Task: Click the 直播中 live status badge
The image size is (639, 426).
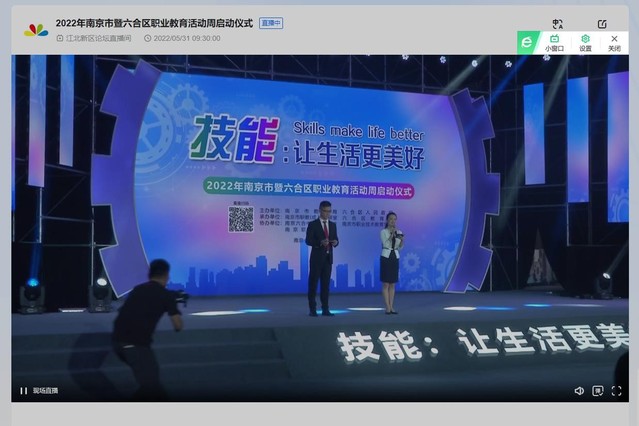Action: pyautogui.click(x=271, y=23)
